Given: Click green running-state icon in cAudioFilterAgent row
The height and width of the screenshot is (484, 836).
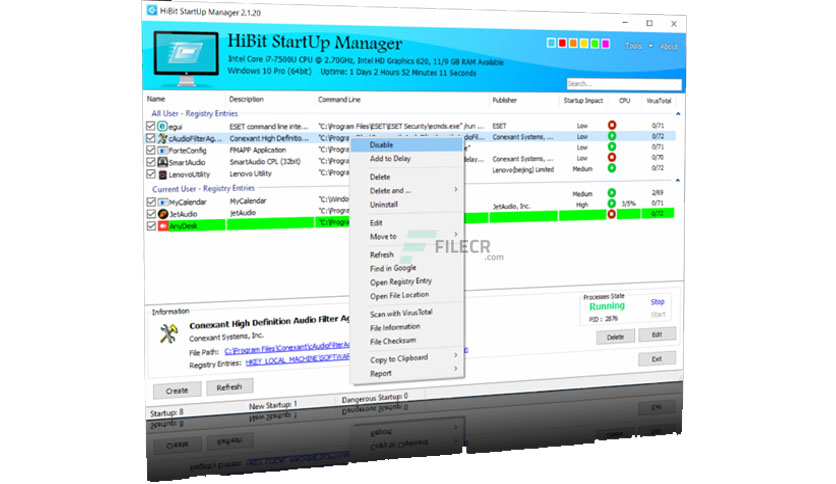Looking at the screenshot, I should click(x=612, y=135).
